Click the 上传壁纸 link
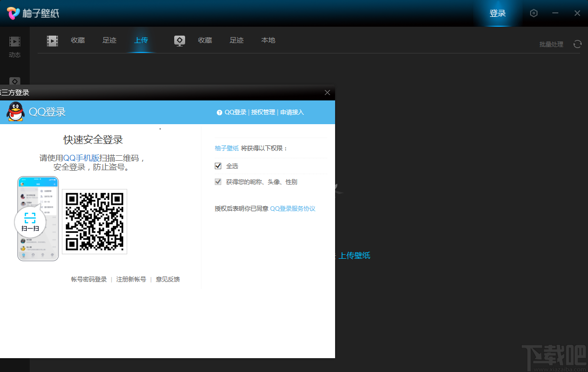Image resolution: width=588 pixels, height=372 pixels. tap(355, 256)
